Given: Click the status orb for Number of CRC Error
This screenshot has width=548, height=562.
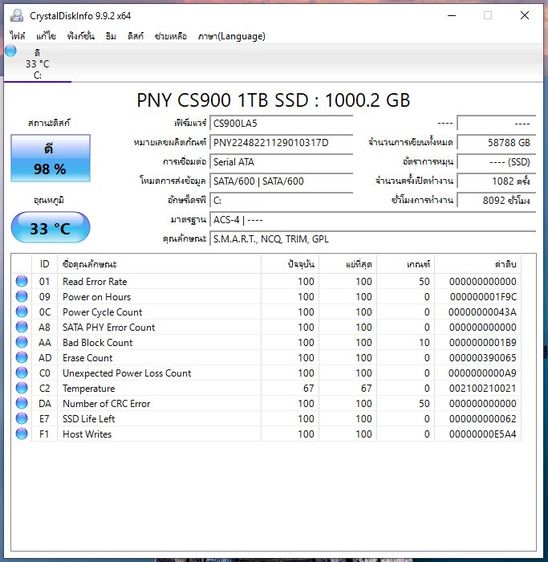Looking at the screenshot, I should [x=22, y=403].
